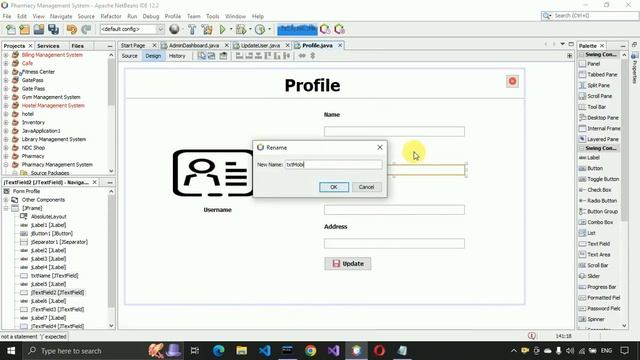Click the Clean and Build icon

click(x=207, y=29)
